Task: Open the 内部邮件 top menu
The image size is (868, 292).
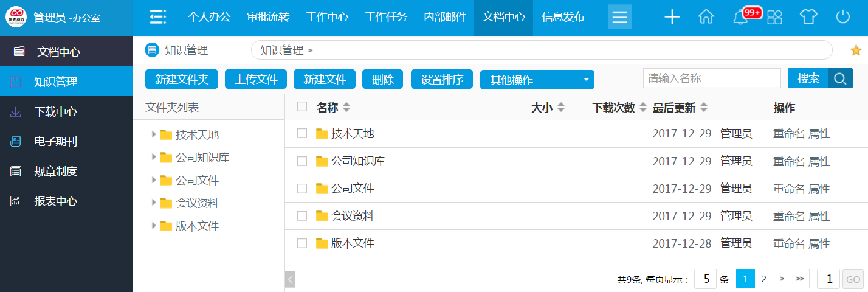Action: tap(445, 17)
